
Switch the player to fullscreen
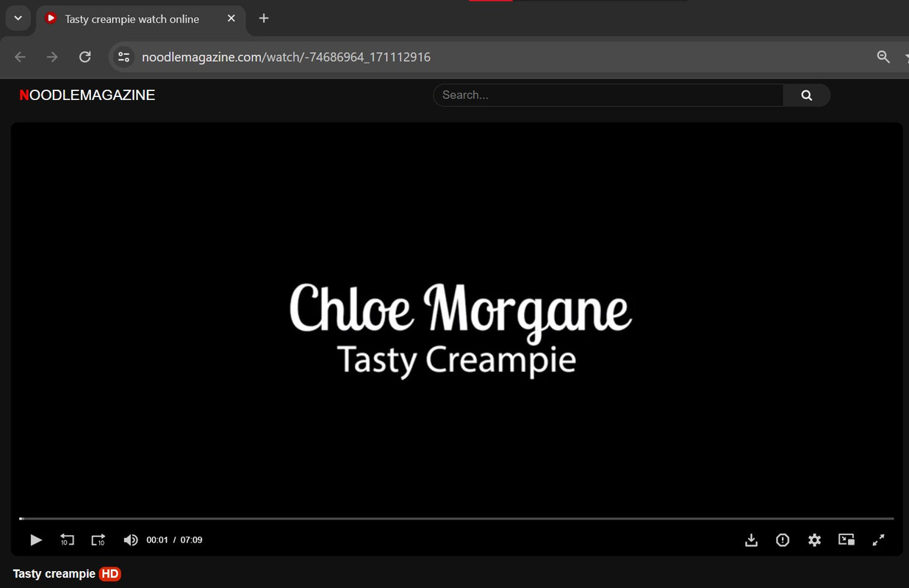(878, 540)
